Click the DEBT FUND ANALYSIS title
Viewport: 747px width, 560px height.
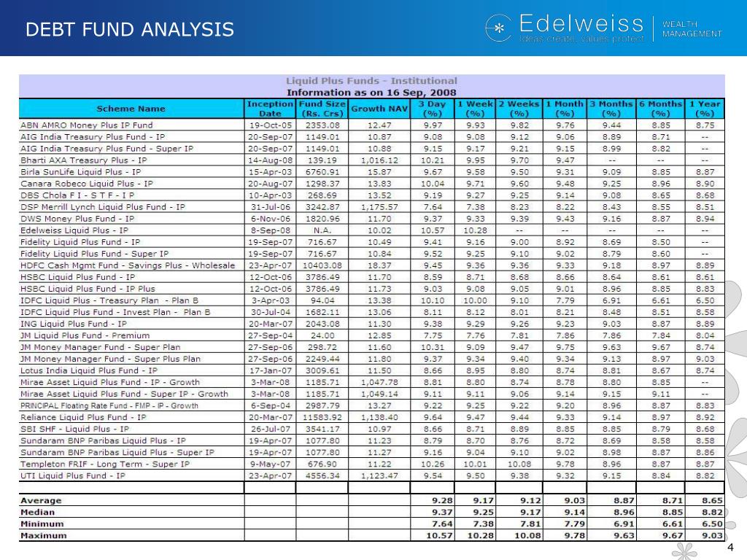coord(130,29)
